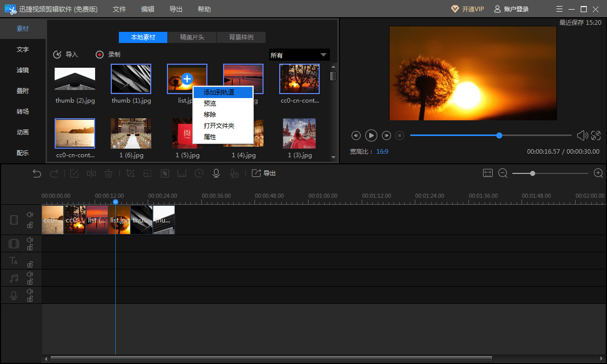Toggle the lock on the text track
607x364 pixels.
tap(30, 264)
